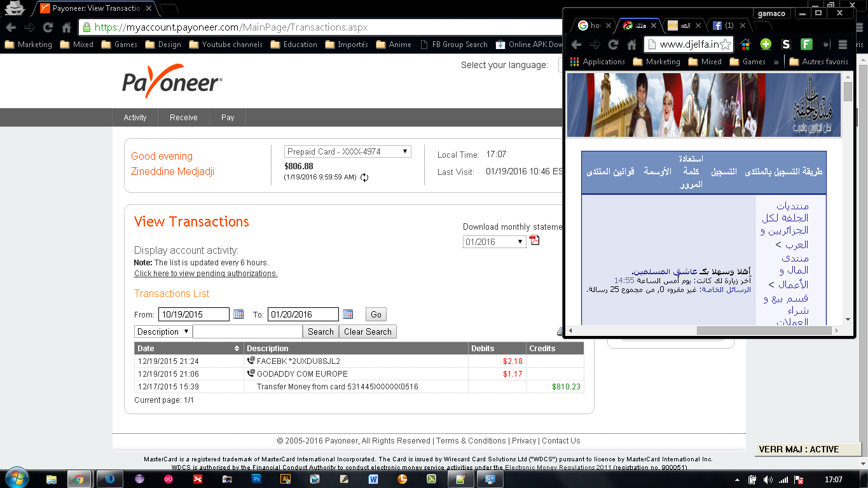Open the Privacy footer link
Image resolution: width=868 pixels, height=488 pixels.
[524, 440]
